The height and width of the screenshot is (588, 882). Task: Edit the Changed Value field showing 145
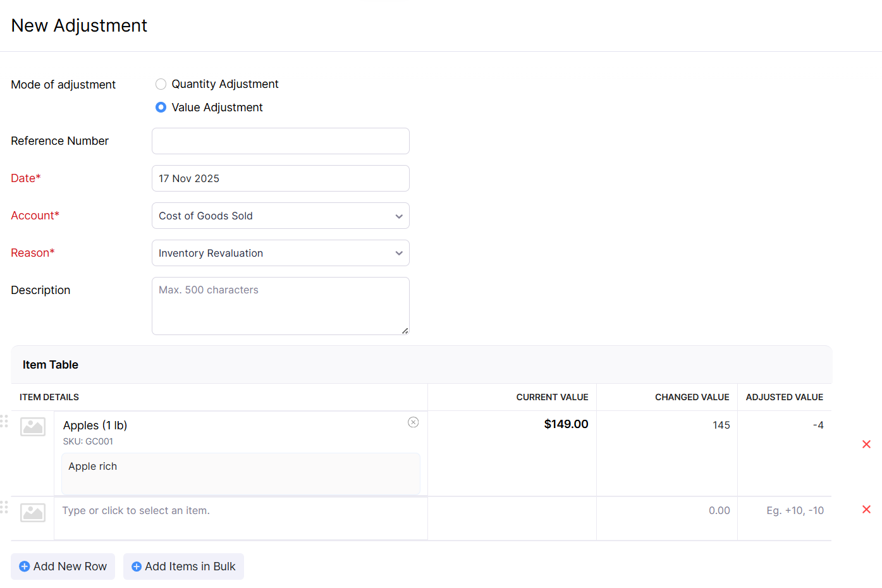tap(668, 426)
